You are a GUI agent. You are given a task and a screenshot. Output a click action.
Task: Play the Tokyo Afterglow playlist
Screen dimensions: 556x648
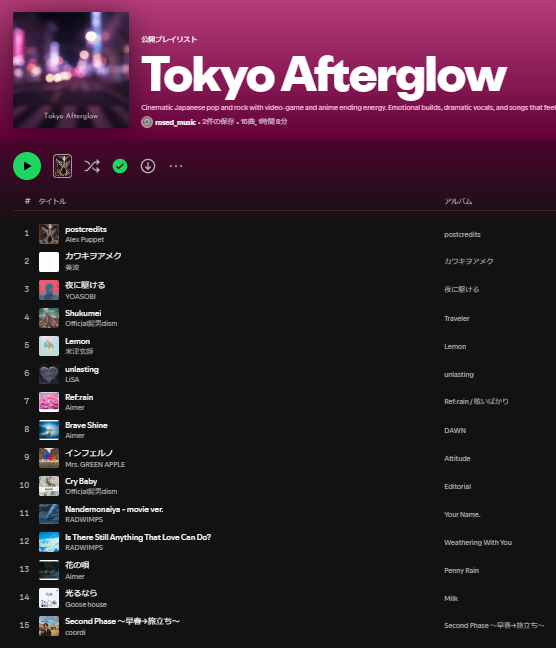pos(27,166)
